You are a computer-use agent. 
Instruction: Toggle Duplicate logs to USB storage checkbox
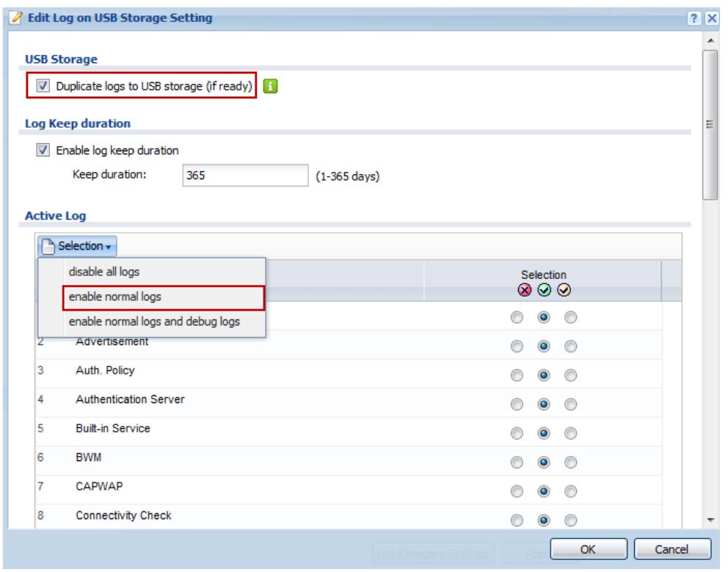point(43,85)
